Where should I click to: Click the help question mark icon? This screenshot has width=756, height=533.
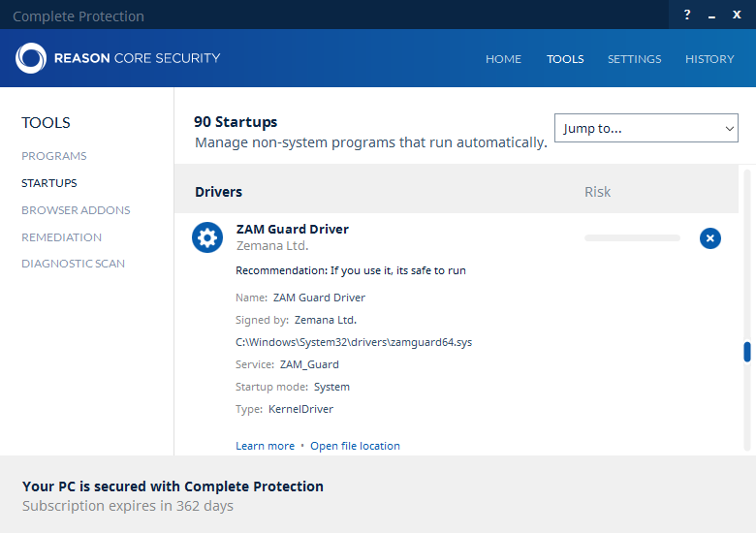[687, 15]
